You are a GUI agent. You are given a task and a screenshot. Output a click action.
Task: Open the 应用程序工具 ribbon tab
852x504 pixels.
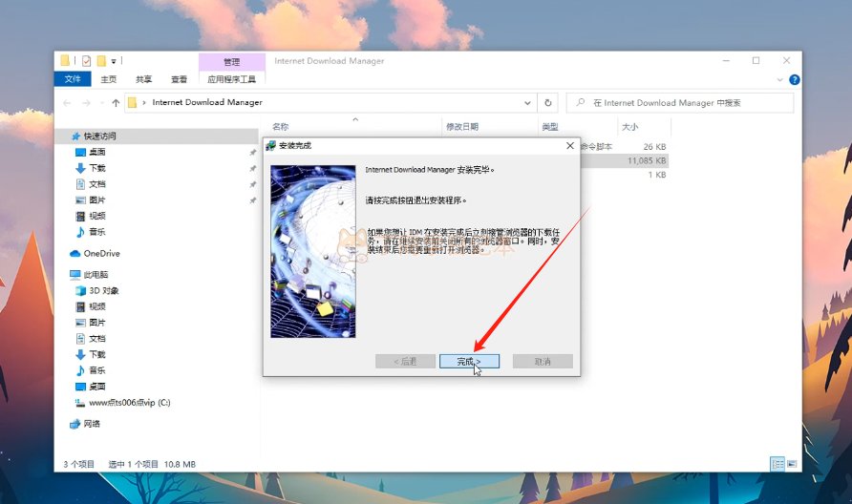[231, 79]
